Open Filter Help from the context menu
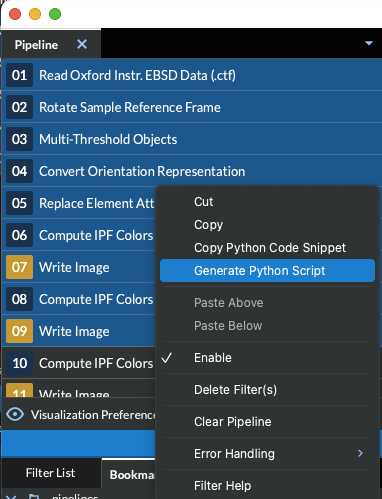 pyautogui.click(x=222, y=486)
